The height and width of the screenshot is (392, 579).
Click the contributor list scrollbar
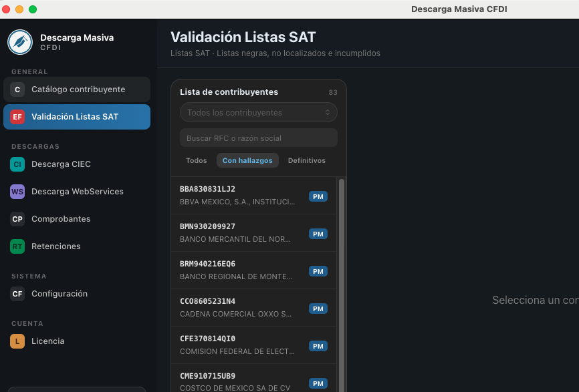[x=342, y=285]
